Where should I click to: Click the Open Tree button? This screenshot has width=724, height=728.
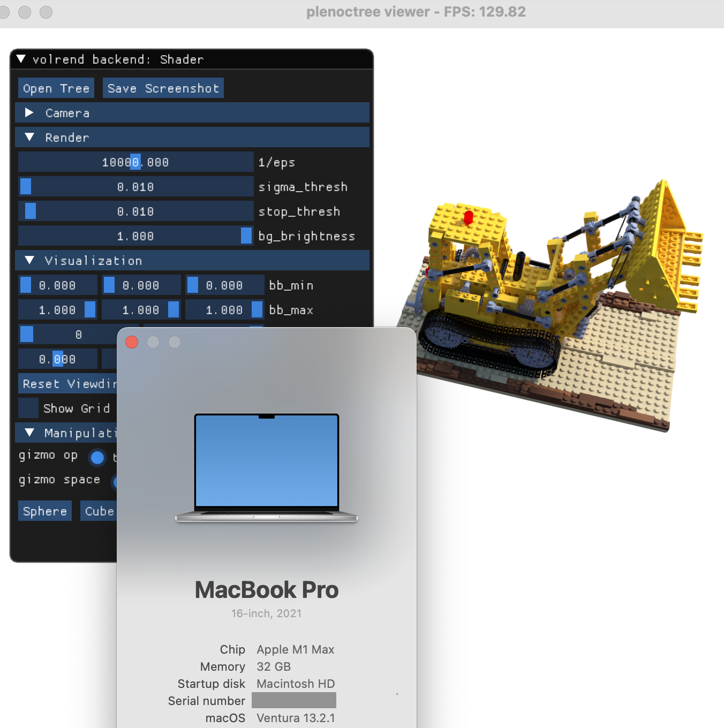click(x=56, y=88)
